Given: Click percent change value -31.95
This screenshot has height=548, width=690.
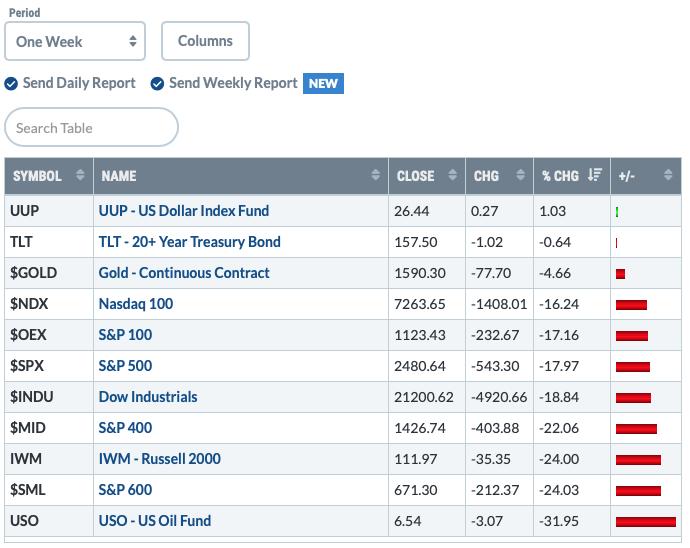Looking at the screenshot, I should click(x=559, y=521).
